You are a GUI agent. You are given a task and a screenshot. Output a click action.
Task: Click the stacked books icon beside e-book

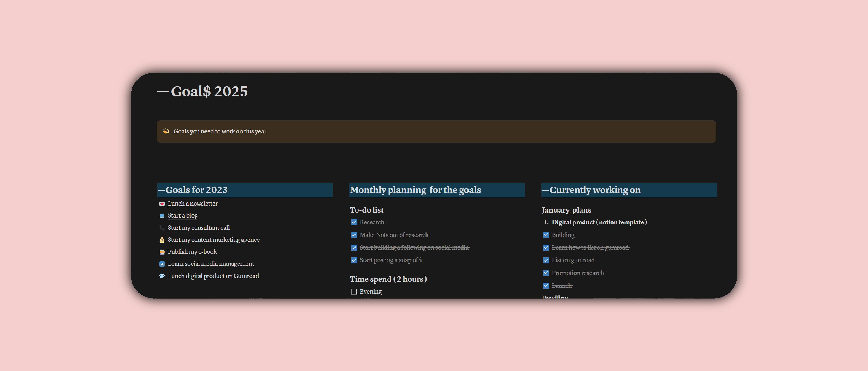(162, 252)
